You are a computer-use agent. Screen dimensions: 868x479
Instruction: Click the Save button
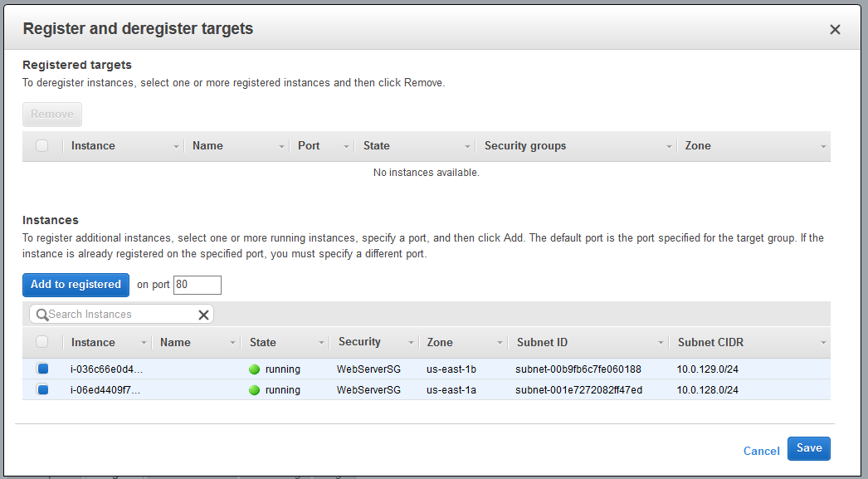point(809,448)
